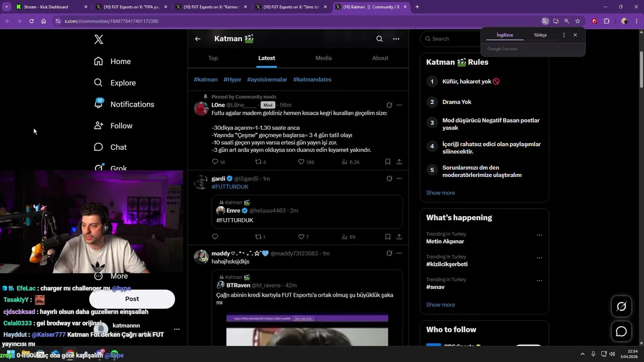This screenshot has width=644, height=362.
Task: Switch to the Media tab
Action: click(324, 58)
